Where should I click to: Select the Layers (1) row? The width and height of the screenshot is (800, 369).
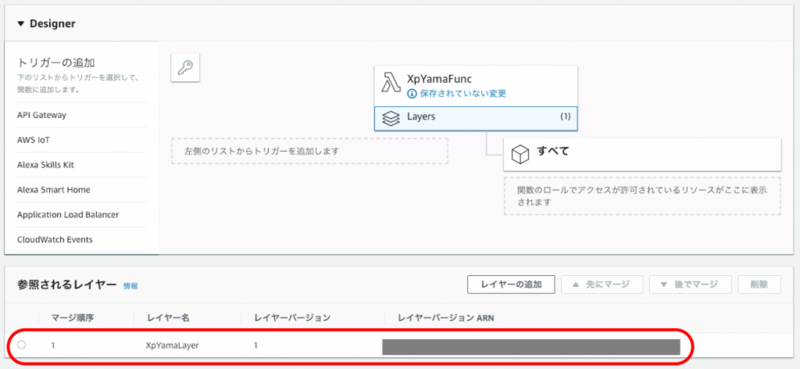tap(476, 118)
